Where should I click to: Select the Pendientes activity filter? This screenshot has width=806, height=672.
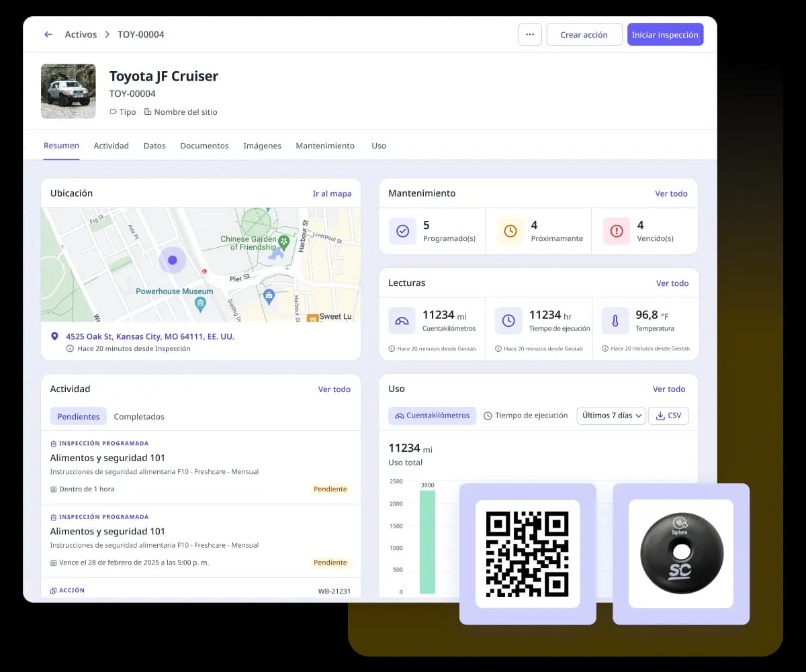click(x=78, y=416)
